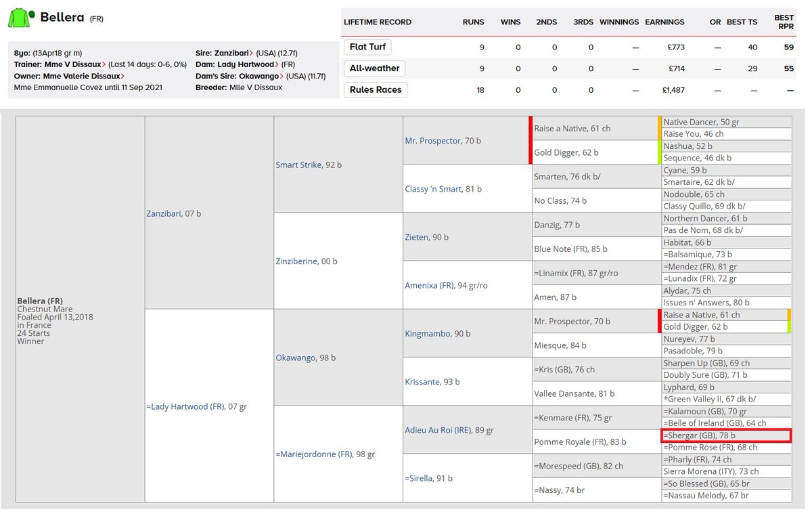The height and width of the screenshot is (516, 812).
Task: Select Habitat, 66 b cell
Action: pyautogui.click(x=727, y=242)
